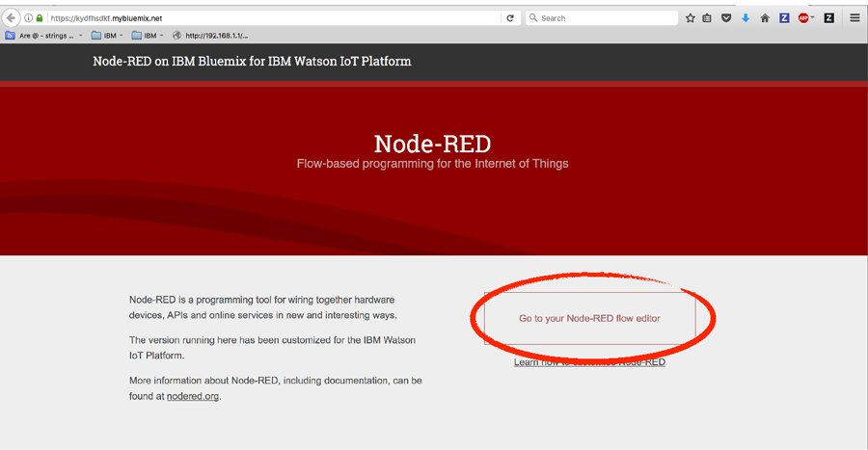Click 'Go to your Node-RED flow editor'
The height and width of the screenshot is (450, 868).
click(589, 318)
